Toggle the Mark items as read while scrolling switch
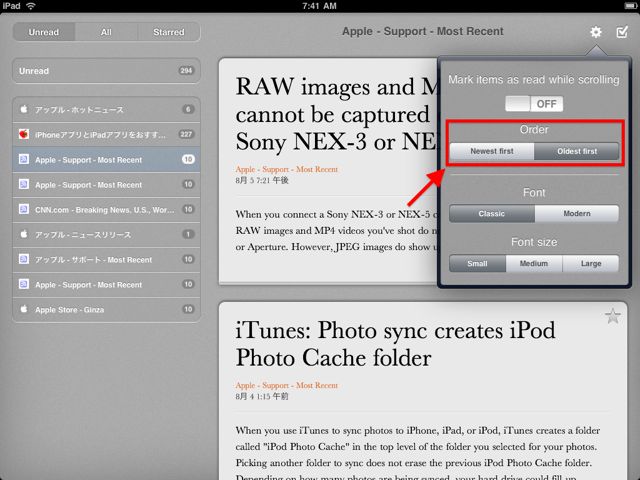This screenshot has width=640, height=480. 534,104
